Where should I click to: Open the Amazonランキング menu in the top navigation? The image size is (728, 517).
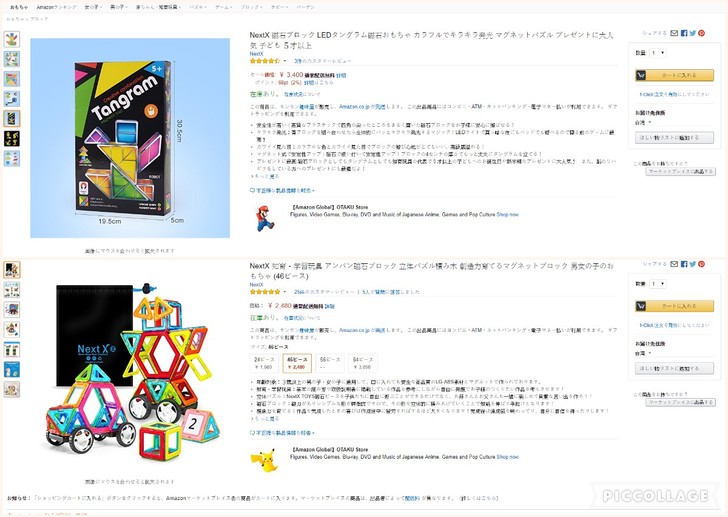[57, 7]
